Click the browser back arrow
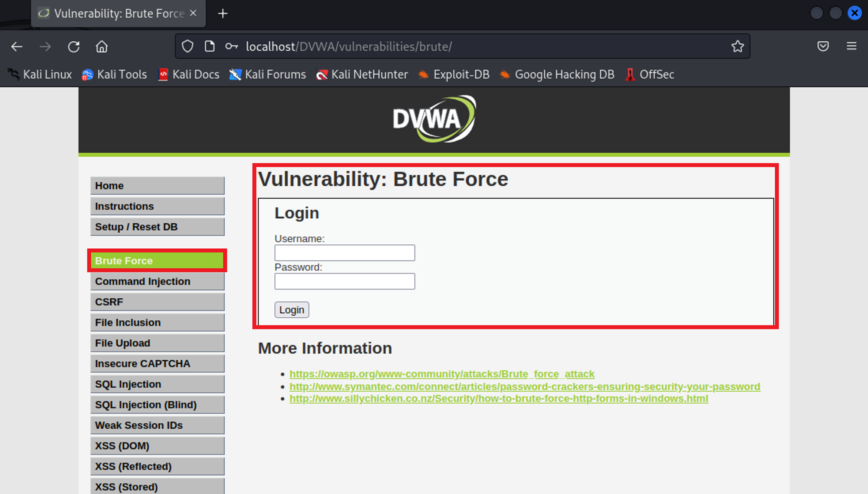The image size is (868, 494). click(x=17, y=46)
